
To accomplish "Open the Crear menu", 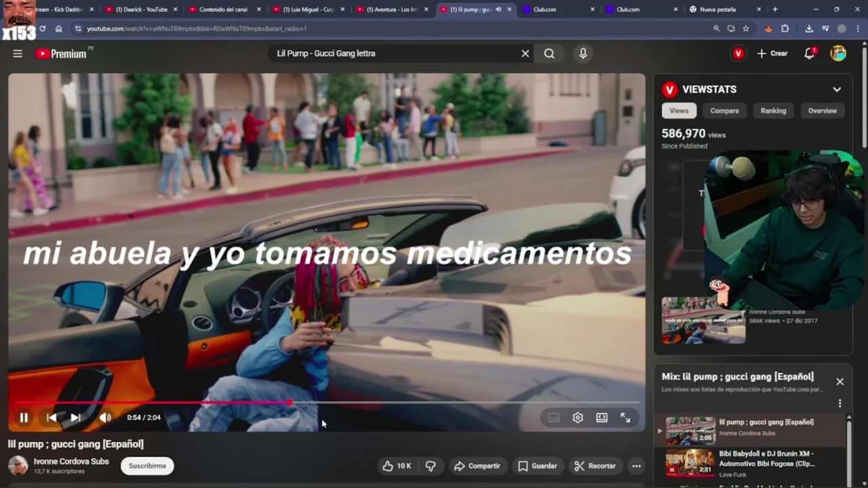I will click(772, 54).
